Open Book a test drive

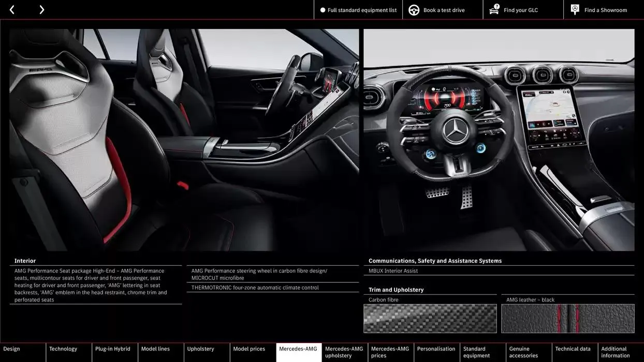(444, 10)
